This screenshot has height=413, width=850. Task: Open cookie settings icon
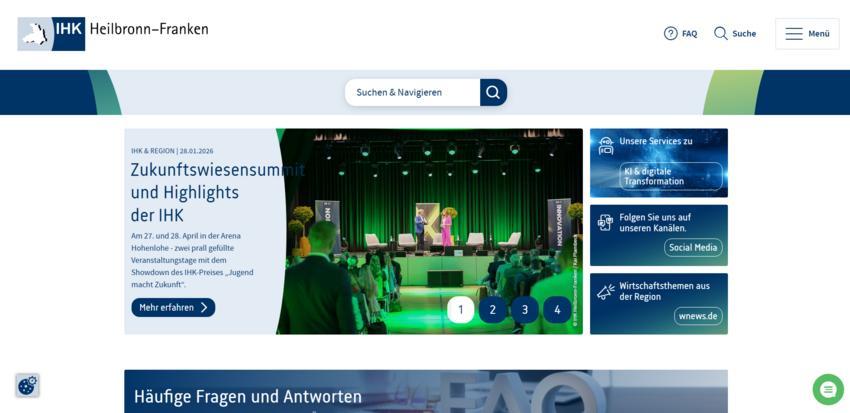coord(27,386)
